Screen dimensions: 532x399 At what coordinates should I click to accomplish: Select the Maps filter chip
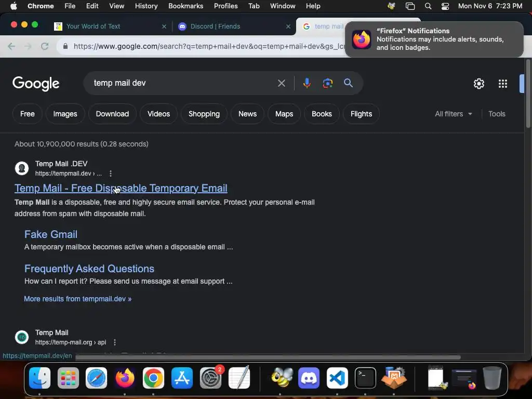(x=284, y=114)
